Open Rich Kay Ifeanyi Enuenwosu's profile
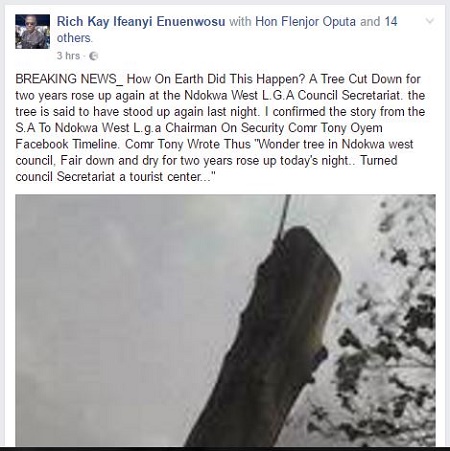Viewport: 450px width, 451px height. click(x=141, y=22)
